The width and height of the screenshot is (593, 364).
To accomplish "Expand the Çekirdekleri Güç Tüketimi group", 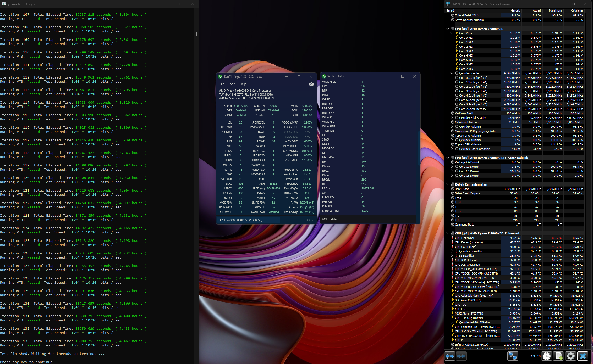I will pyautogui.click(x=452, y=322).
